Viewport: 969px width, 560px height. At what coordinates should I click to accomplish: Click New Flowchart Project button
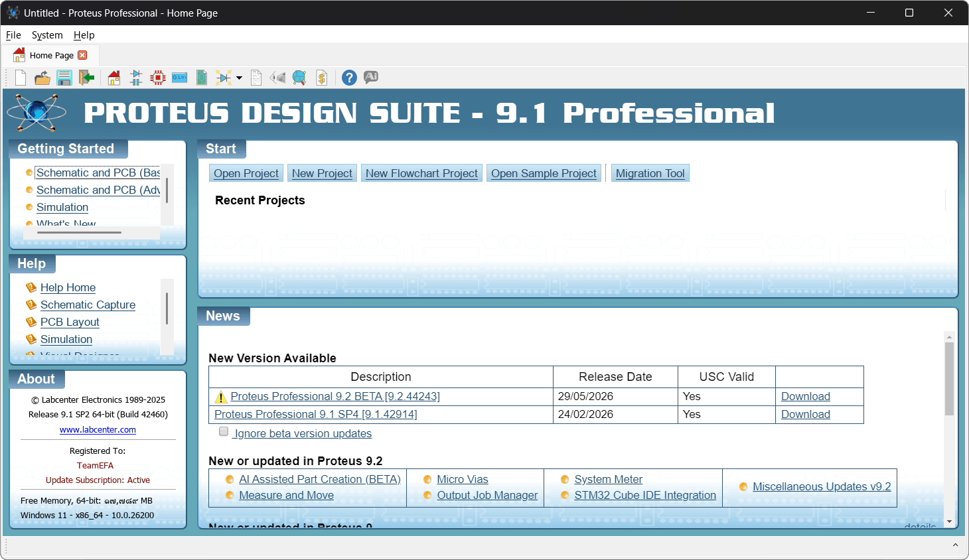pyautogui.click(x=421, y=173)
